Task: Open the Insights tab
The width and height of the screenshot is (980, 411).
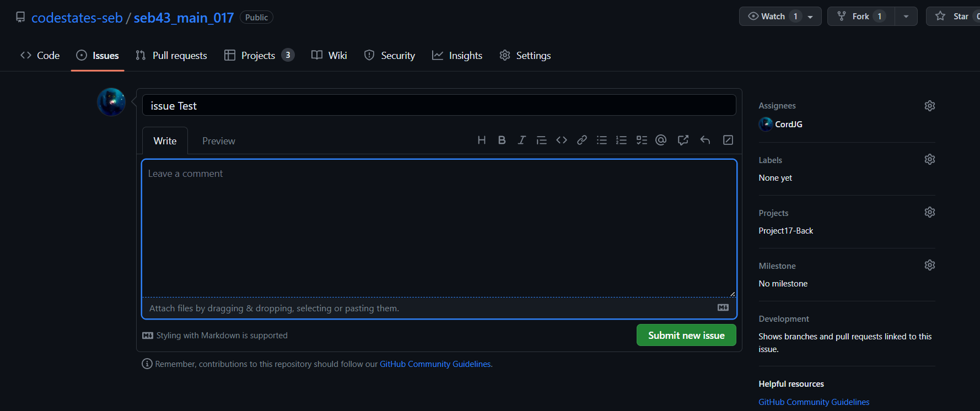Action: (x=457, y=55)
